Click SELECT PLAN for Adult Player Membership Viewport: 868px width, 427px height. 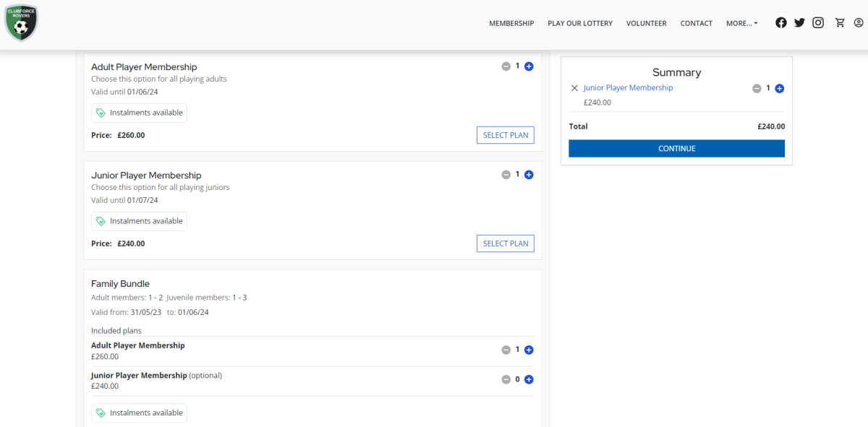point(506,135)
